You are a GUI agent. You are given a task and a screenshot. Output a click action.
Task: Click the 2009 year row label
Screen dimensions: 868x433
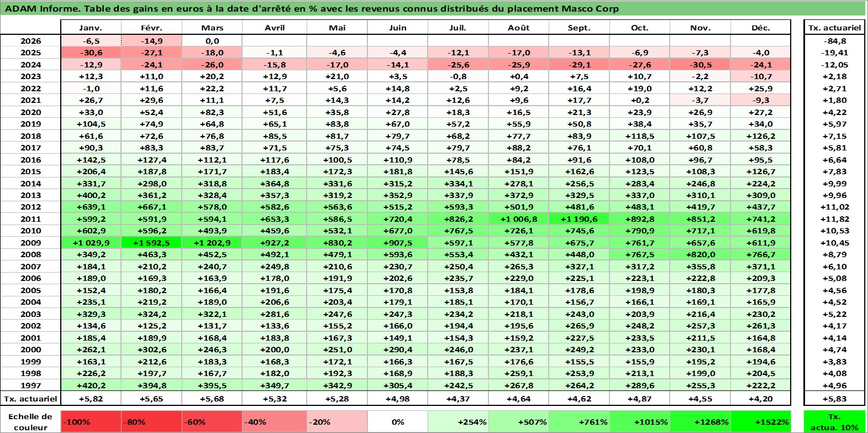pyautogui.click(x=30, y=243)
